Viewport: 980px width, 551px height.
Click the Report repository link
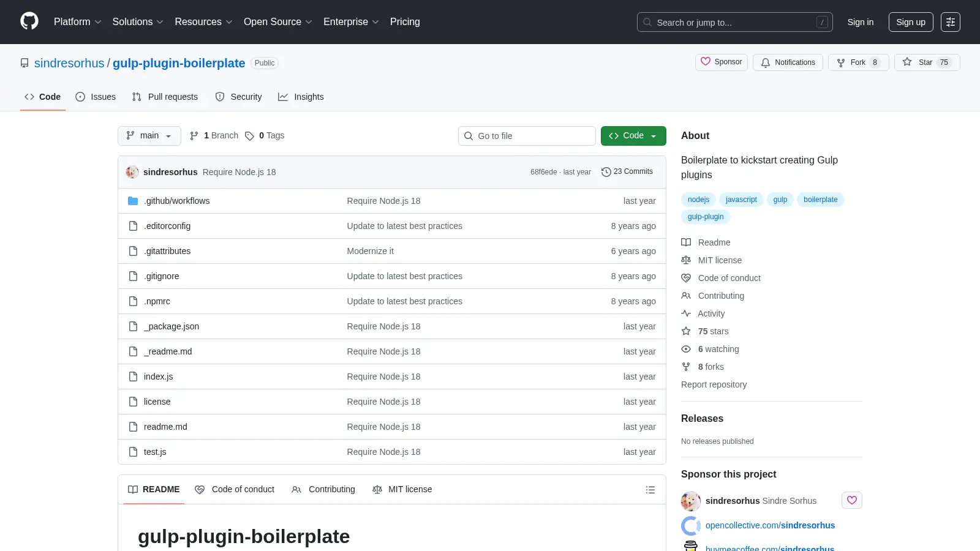[714, 384]
